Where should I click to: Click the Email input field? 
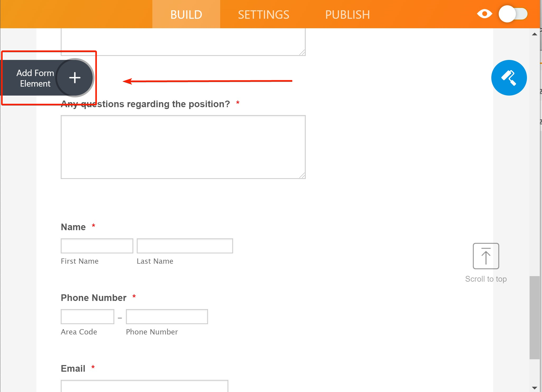pos(144,386)
